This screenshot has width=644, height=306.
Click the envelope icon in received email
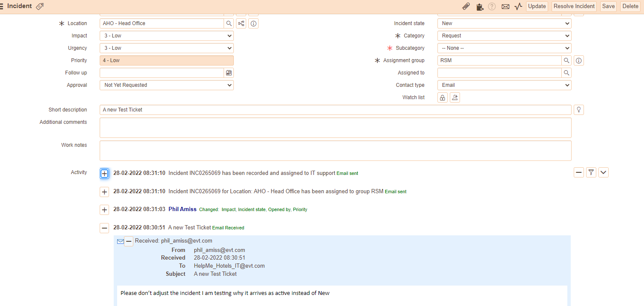121,241
